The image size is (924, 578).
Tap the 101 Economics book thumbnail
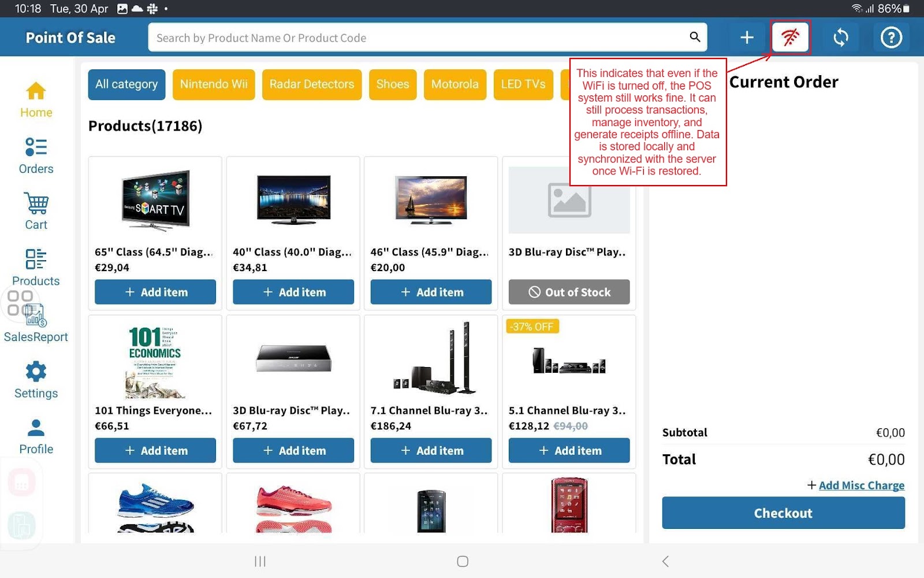click(155, 361)
